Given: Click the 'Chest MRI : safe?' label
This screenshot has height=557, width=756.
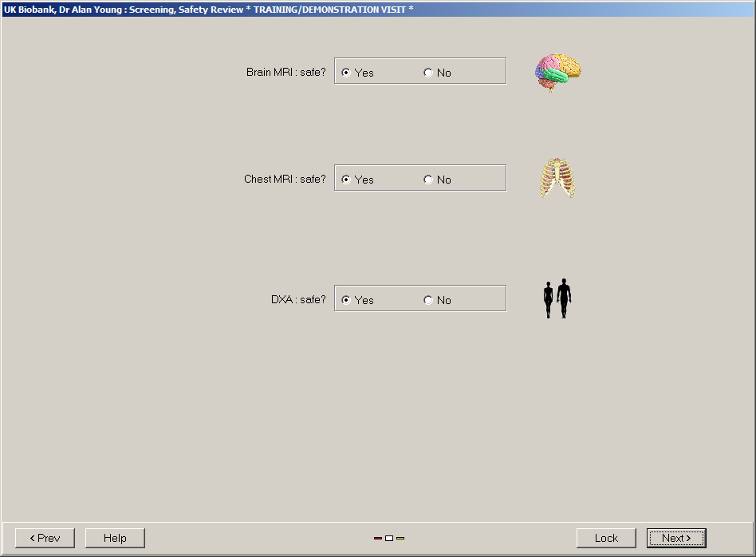Looking at the screenshot, I should 285,180.
